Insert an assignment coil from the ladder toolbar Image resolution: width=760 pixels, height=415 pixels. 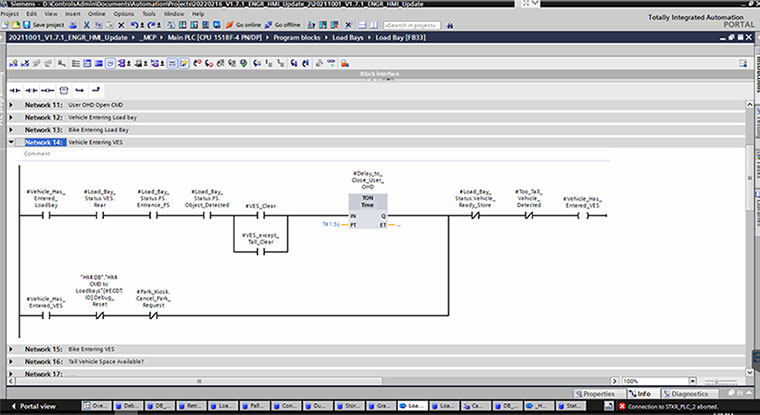[x=47, y=89]
